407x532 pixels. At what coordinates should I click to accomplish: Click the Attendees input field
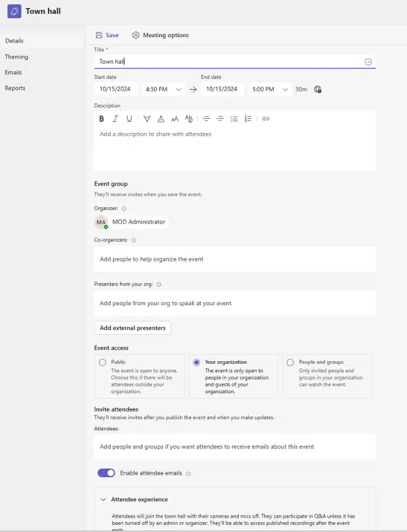click(x=235, y=447)
